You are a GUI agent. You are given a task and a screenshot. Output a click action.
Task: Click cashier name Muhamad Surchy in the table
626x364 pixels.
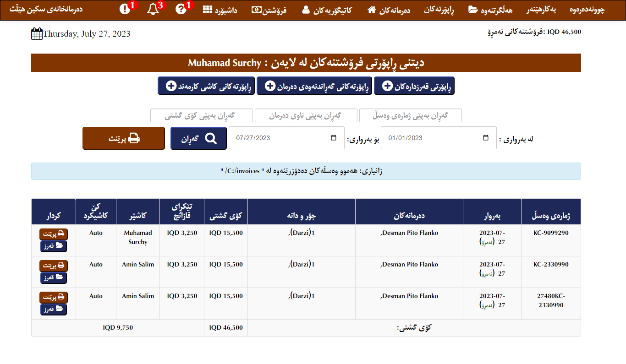coord(138,237)
